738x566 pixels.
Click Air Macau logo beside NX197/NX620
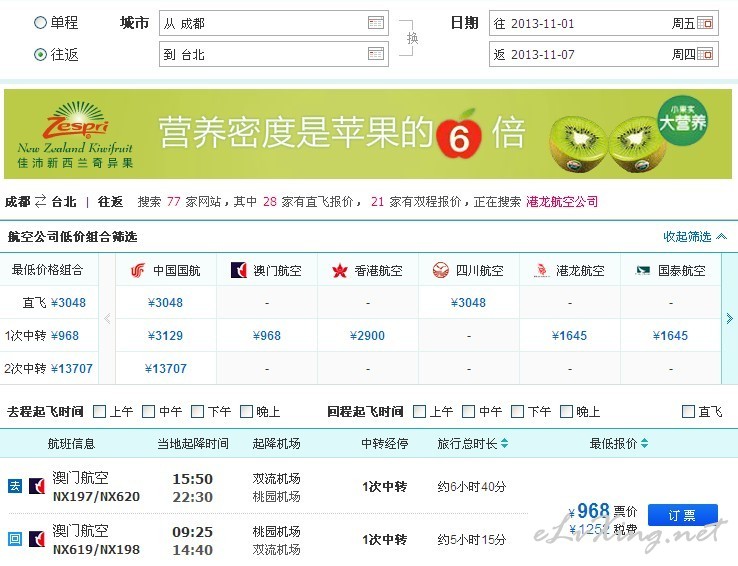[37, 486]
